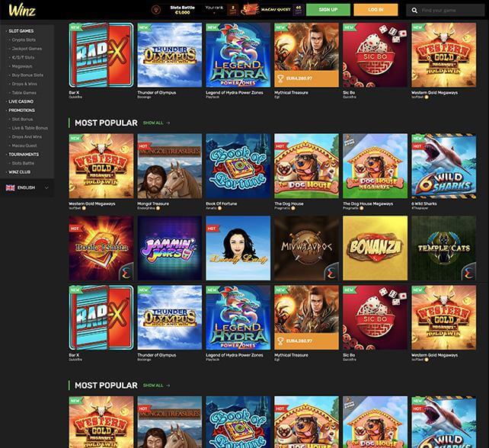Viewport: 489px width, 448px height.
Task: Open Live & Table Bonus promotion
Action: coord(30,128)
